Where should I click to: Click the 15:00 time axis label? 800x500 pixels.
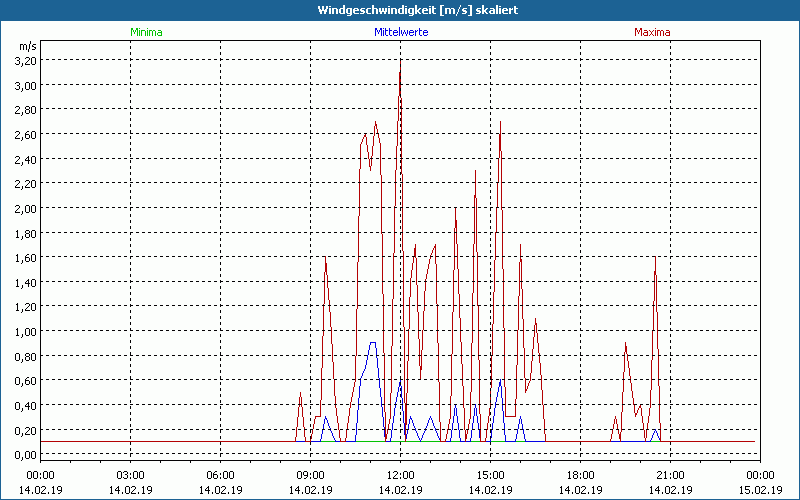click(490, 475)
